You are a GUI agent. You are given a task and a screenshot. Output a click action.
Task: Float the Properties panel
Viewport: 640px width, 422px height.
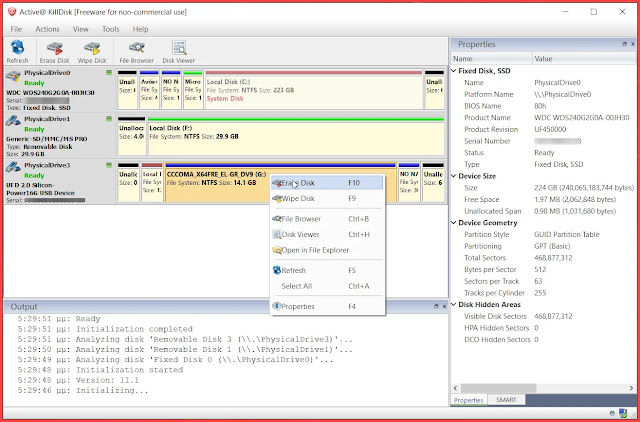point(624,44)
